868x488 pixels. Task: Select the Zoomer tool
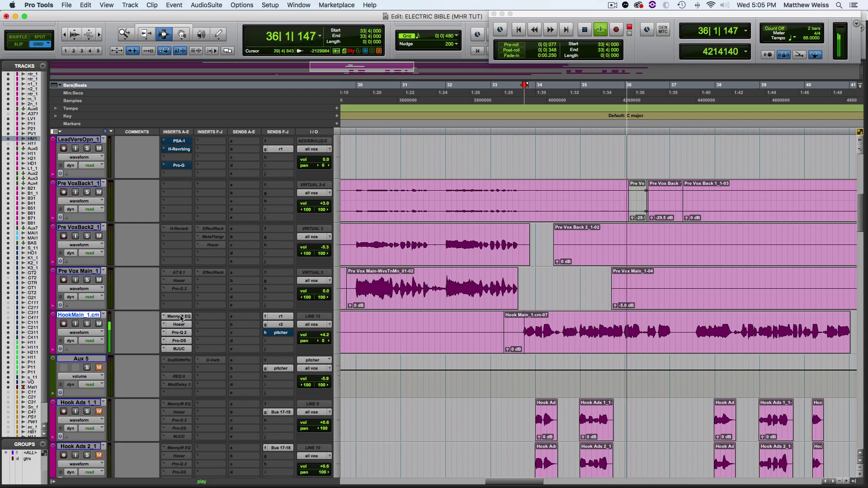coord(124,34)
